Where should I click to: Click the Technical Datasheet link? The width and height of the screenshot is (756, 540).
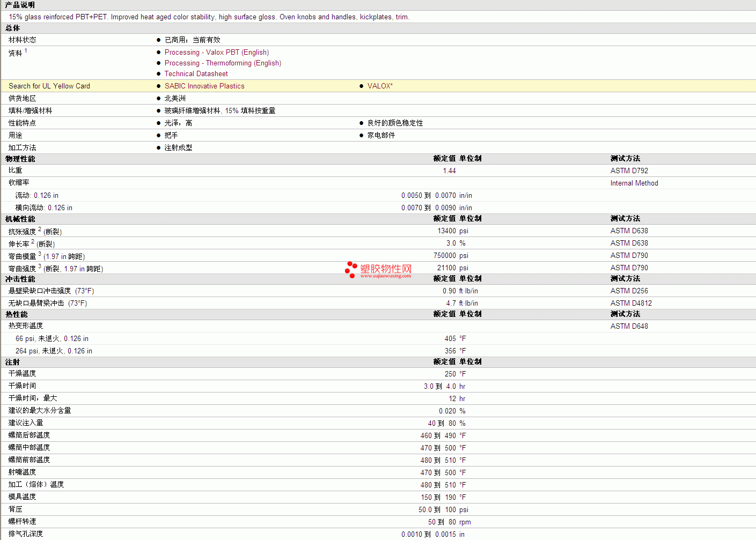click(196, 74)
